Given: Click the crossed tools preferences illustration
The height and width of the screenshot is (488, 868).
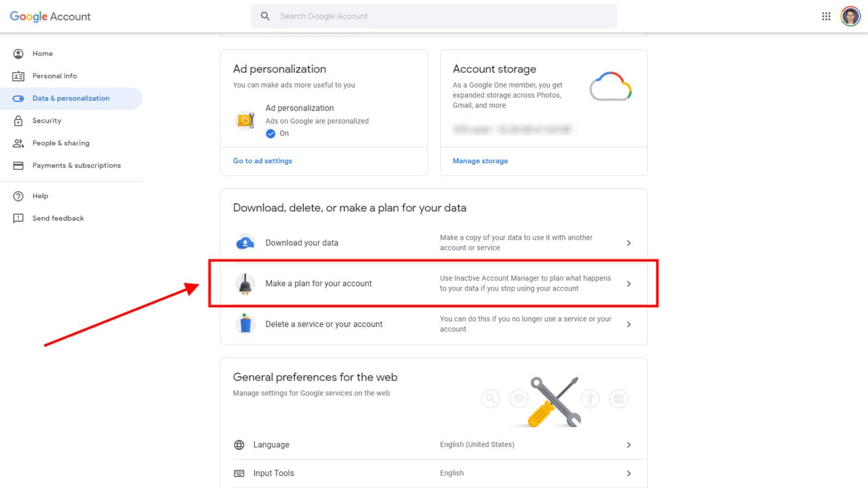Looking at the screenshot, I should click(x=554, y=401).
